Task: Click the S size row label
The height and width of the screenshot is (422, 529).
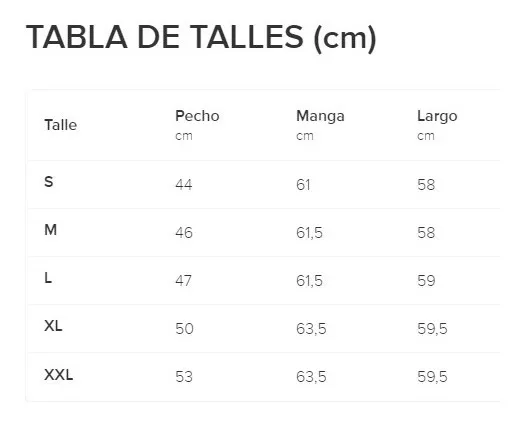Action: [x=49, y=182]
